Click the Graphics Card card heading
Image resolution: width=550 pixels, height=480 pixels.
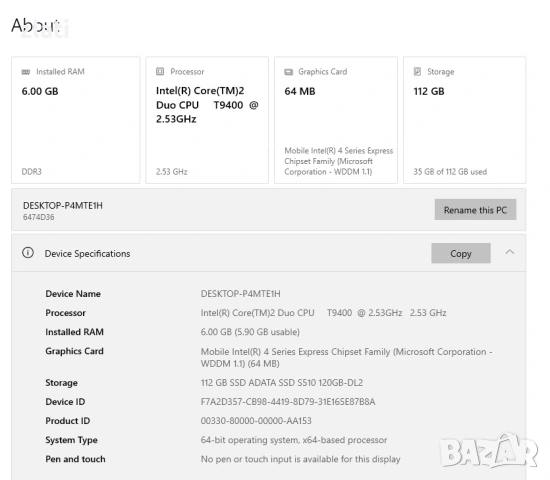coord(323,72)
